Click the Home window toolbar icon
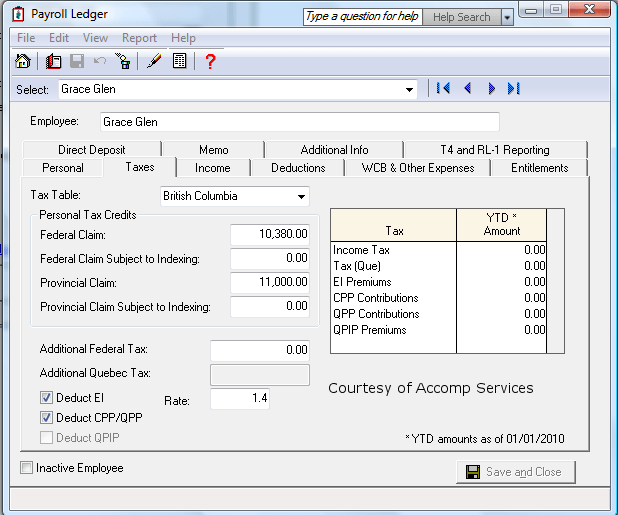Screen dimensions: 618x515 (23, 61)
